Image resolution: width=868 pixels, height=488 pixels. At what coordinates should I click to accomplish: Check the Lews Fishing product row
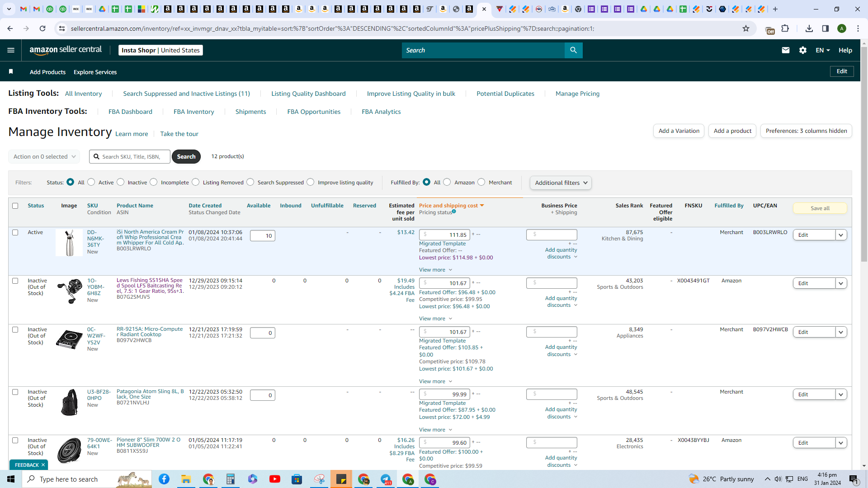click(15, 281)
